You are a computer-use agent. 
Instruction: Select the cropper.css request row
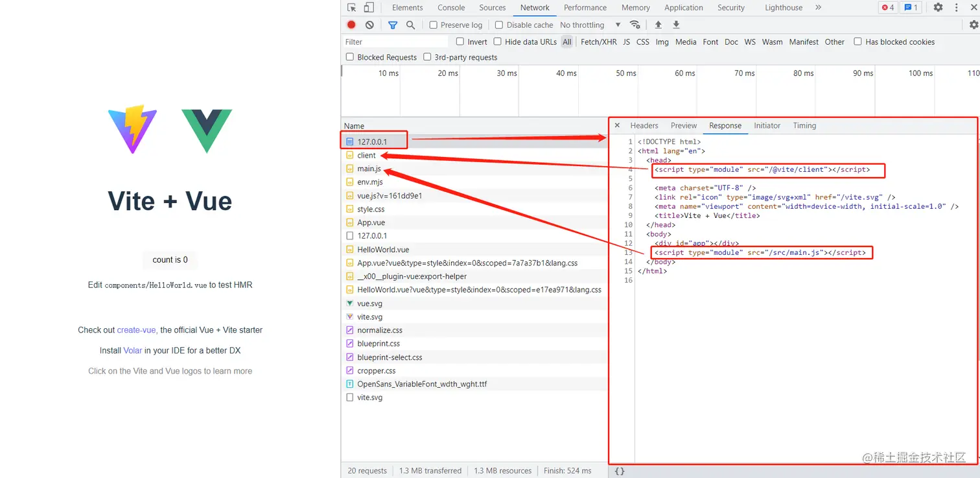click(x=474, y=371)
